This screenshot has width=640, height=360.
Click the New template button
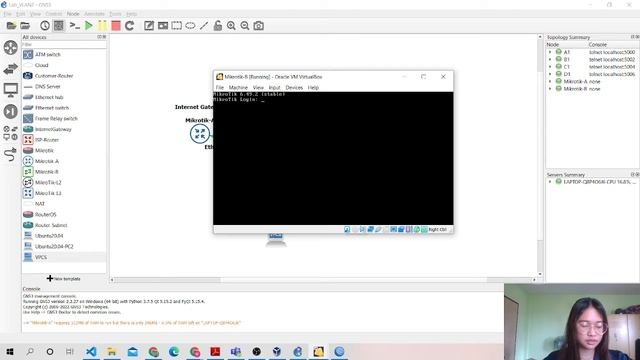(64, 278)
